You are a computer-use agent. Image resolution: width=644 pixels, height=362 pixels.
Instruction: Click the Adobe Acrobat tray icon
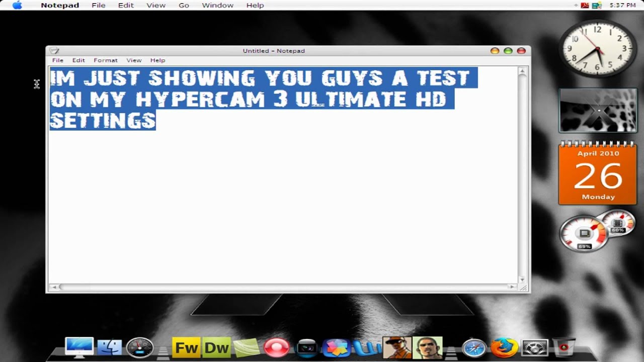click(585, 6)
